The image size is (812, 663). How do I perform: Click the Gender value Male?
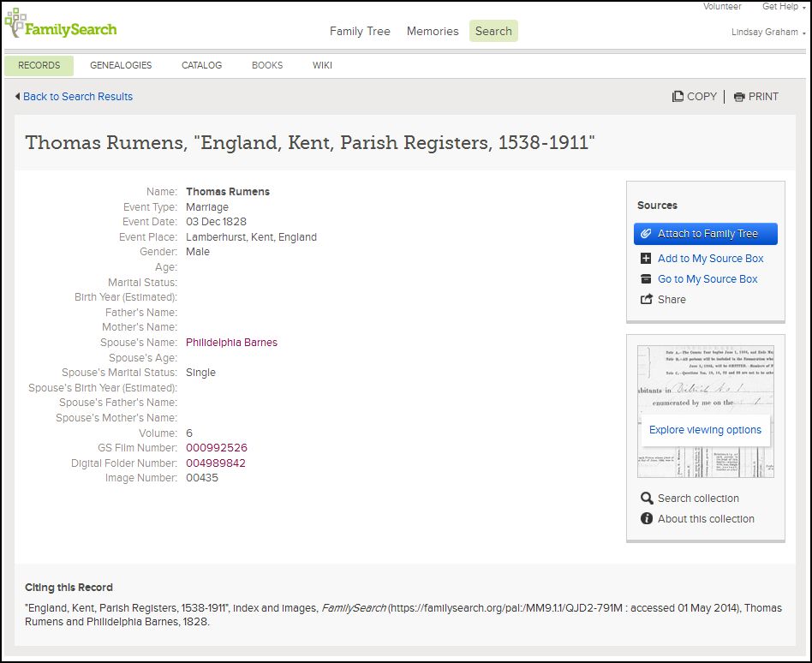click(198, 252)
